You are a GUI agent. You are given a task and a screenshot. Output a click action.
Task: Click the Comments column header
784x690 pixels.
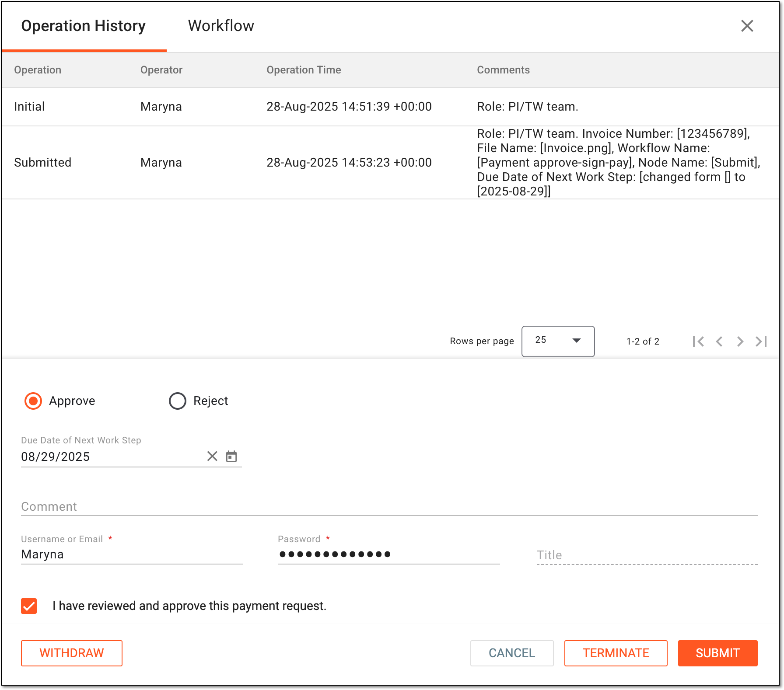click(503, 70)
